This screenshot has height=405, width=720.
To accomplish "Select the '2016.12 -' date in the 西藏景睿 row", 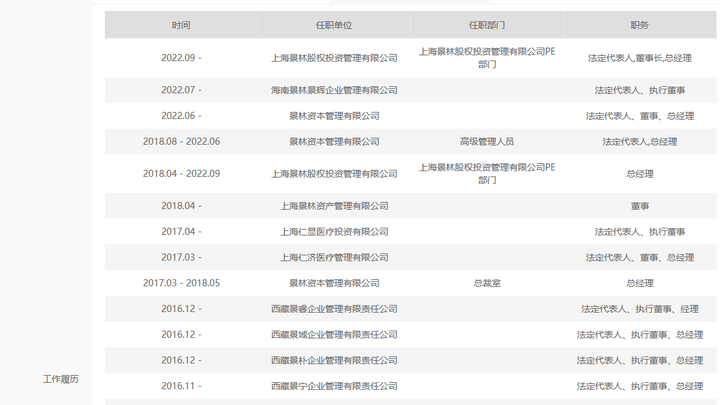I will 181,309.
